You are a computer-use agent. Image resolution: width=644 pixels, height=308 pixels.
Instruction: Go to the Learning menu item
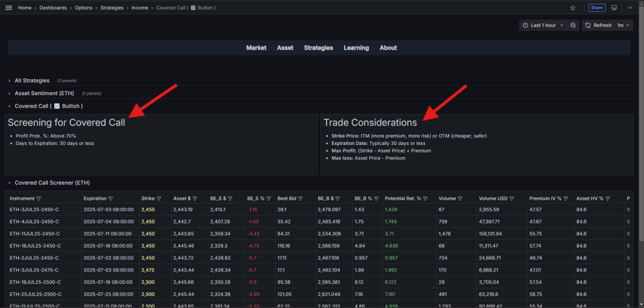click(x=356, y=48)
